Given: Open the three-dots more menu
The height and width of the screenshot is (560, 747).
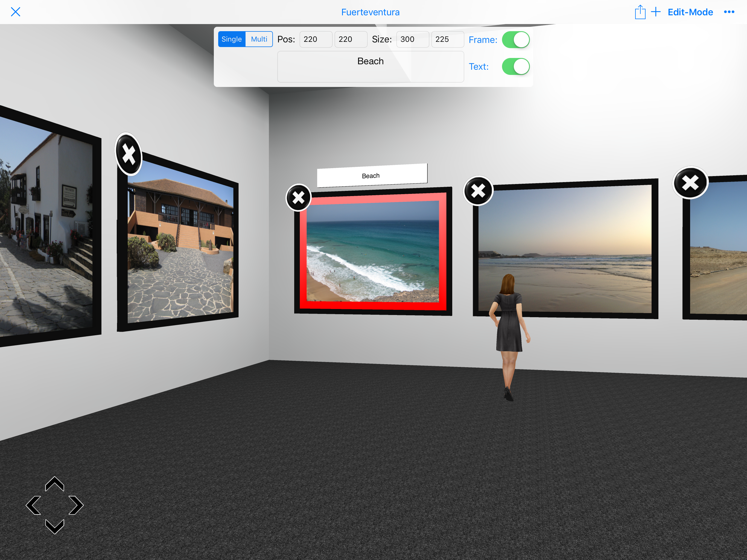Looking at the screenshot, I should (729, 12).
